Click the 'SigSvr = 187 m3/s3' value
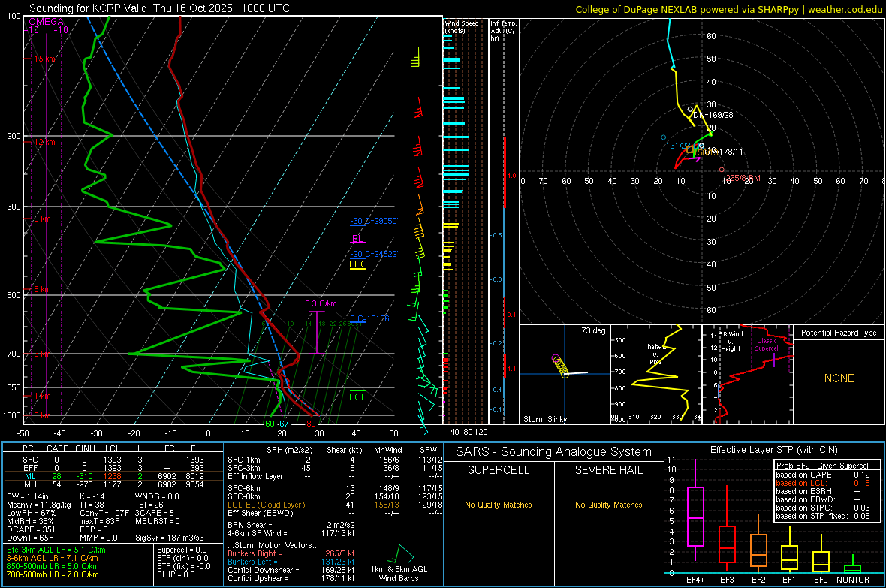Screen dimensions: 886x588 (170, 538)
